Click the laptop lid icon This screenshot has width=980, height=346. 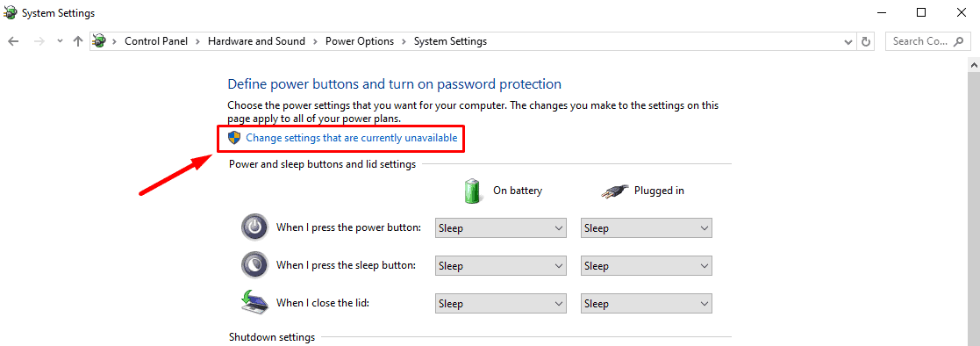point(254,302)
